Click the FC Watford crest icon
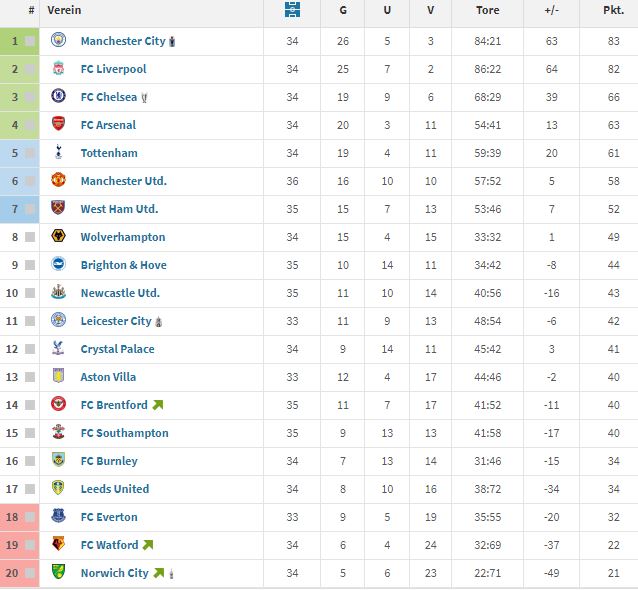638x590 pixels. pyautogui.click(x=58, y=544)
